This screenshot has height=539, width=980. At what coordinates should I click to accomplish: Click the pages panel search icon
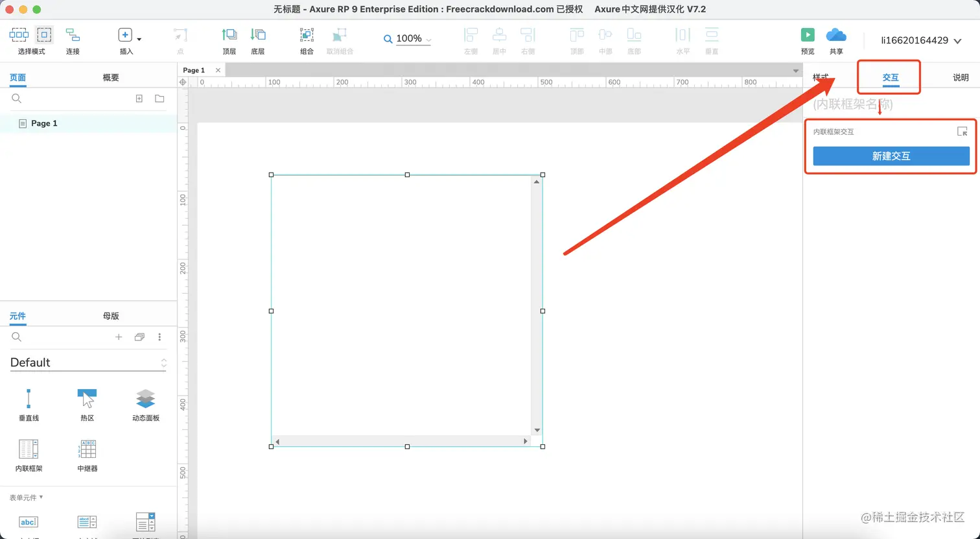(x=17, y=99)
